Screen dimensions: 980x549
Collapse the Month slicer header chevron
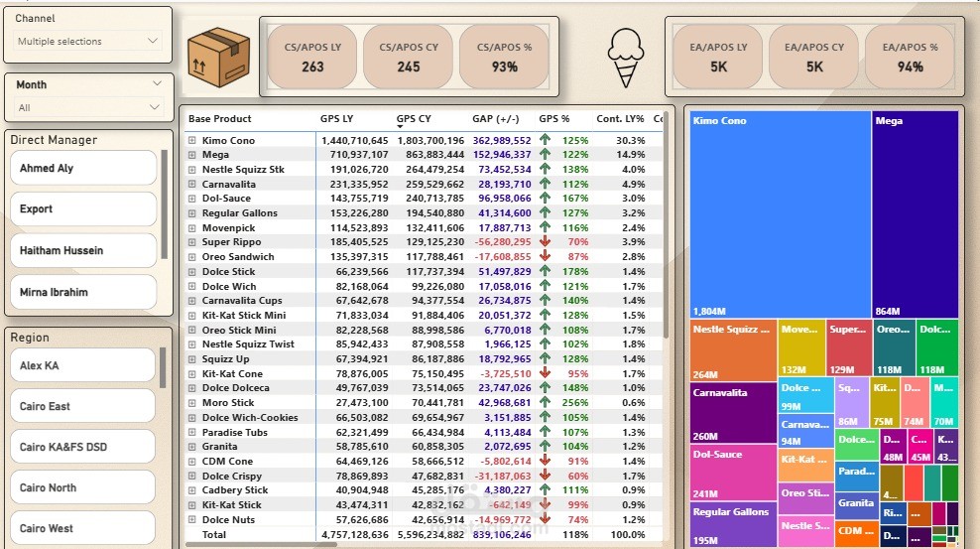coord(157,83)
